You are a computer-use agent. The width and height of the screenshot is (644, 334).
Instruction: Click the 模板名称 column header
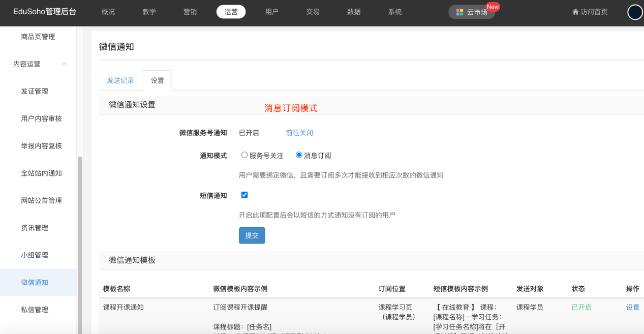tap(116, 289)
